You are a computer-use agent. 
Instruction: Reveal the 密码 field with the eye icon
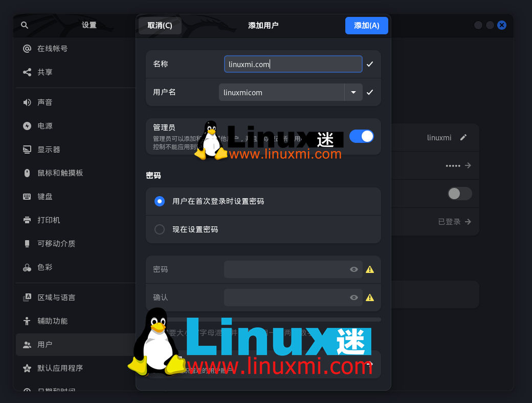(353, 269)
